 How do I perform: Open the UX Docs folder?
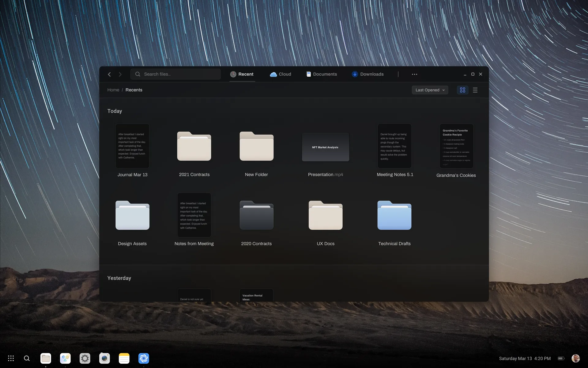[326, 215]
